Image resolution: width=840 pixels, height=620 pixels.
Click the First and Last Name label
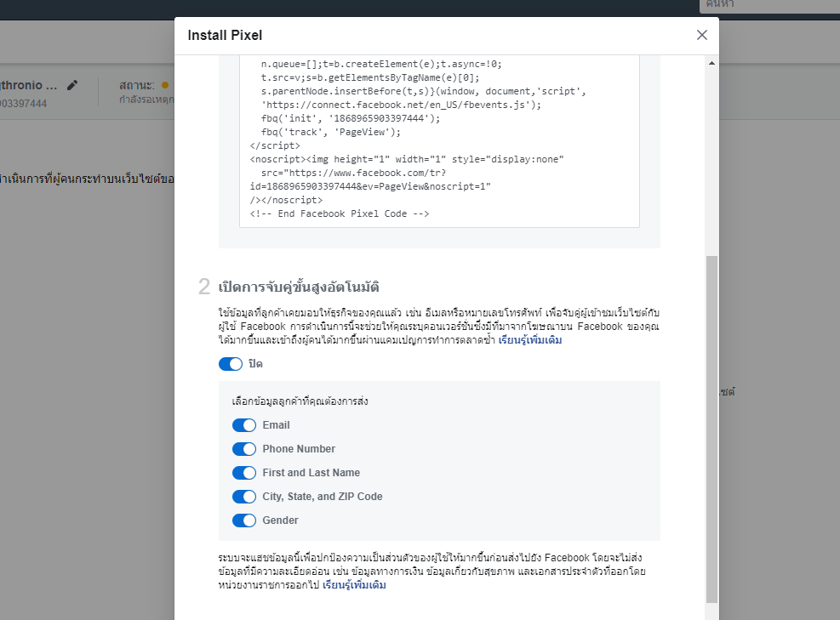coord(311,473)
